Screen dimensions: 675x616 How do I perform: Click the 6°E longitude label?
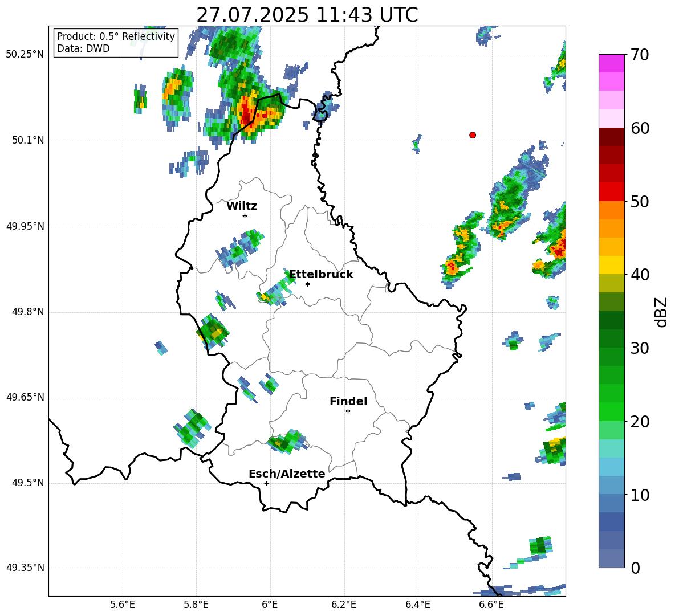pyautogui.click(x=270, y=605)
